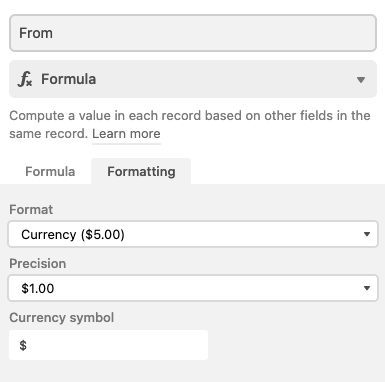Open the Format dropdown showing Currency
The height and width of the screenshot is (382, 385).
pos(193,234)
